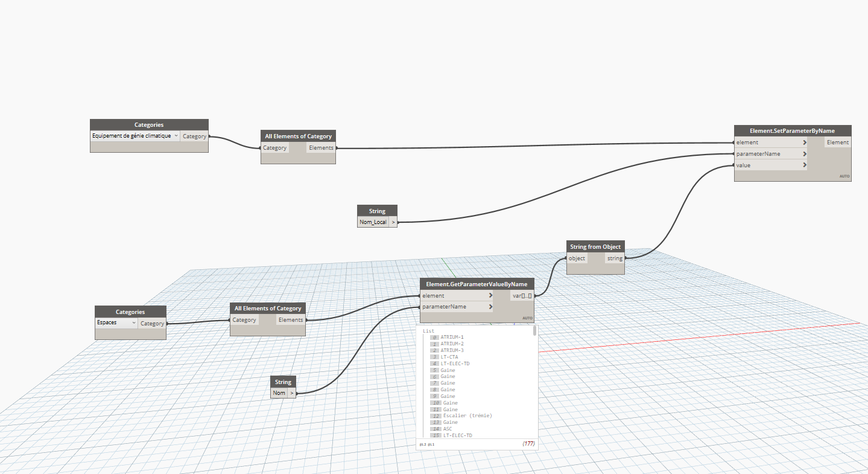Viewport: 868px width, 474px height.
Task: Select the Element.SetParameterByName node title
Action: coord(792,130)
